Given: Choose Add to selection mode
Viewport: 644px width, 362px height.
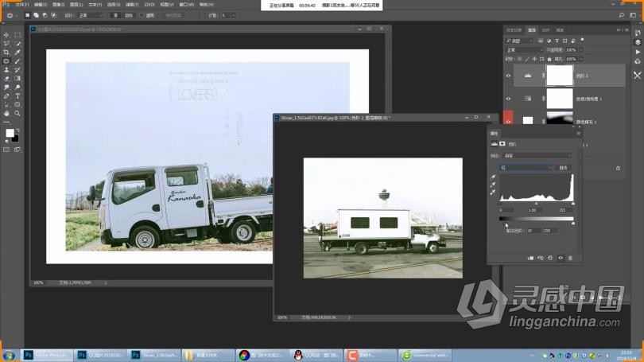Looking at the screenshot, I should [36, 15].
